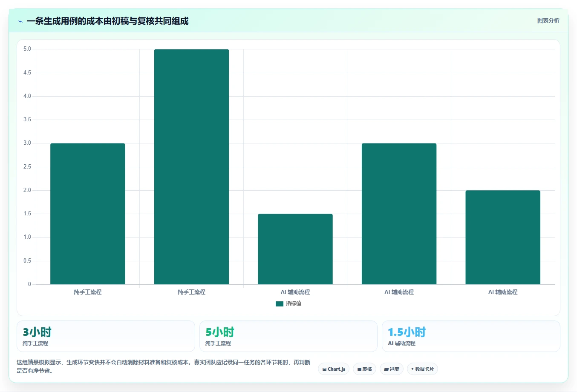Screen dimensions: 577x392
Task: Select the 1.5小时 stat card value
Action: [x=407, y=332]
